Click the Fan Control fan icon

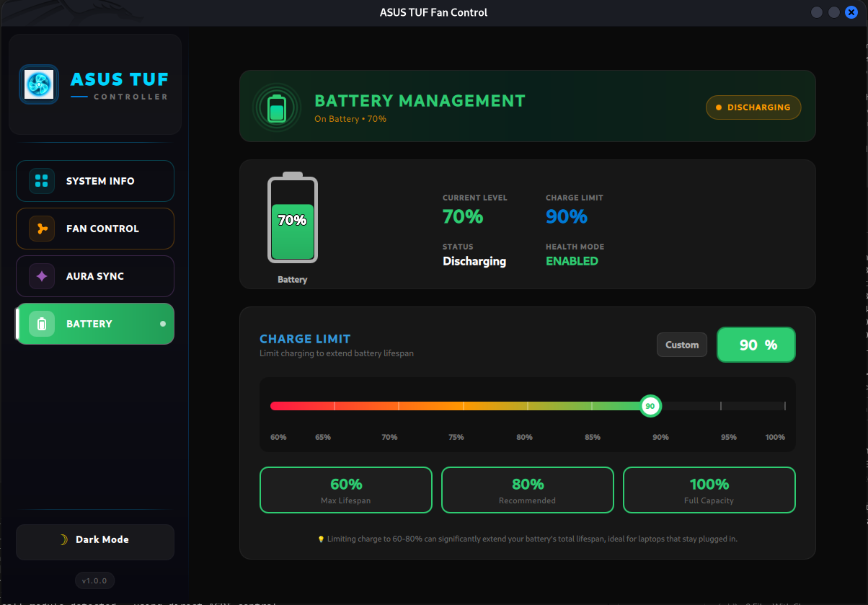pos(42,229)
